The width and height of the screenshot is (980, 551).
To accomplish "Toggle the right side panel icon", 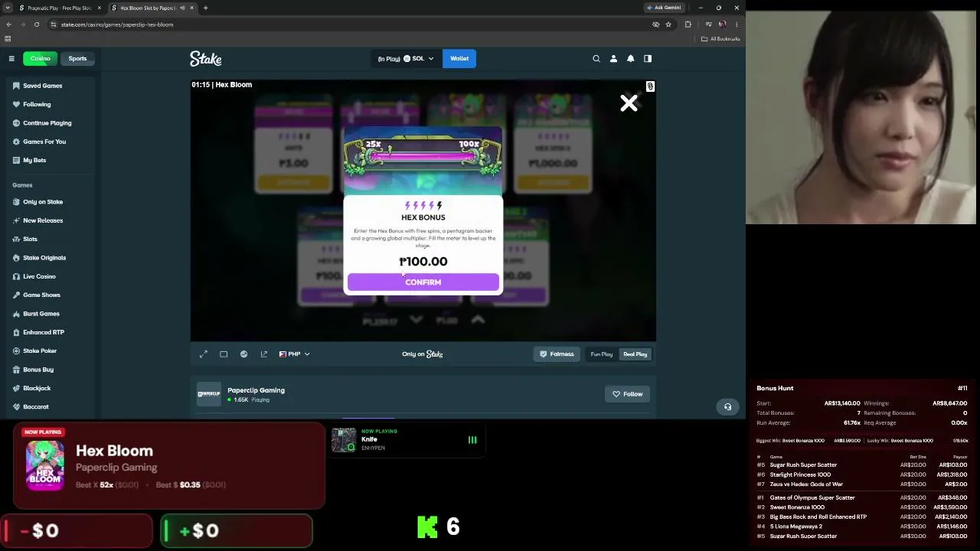I will coord(648,58).
